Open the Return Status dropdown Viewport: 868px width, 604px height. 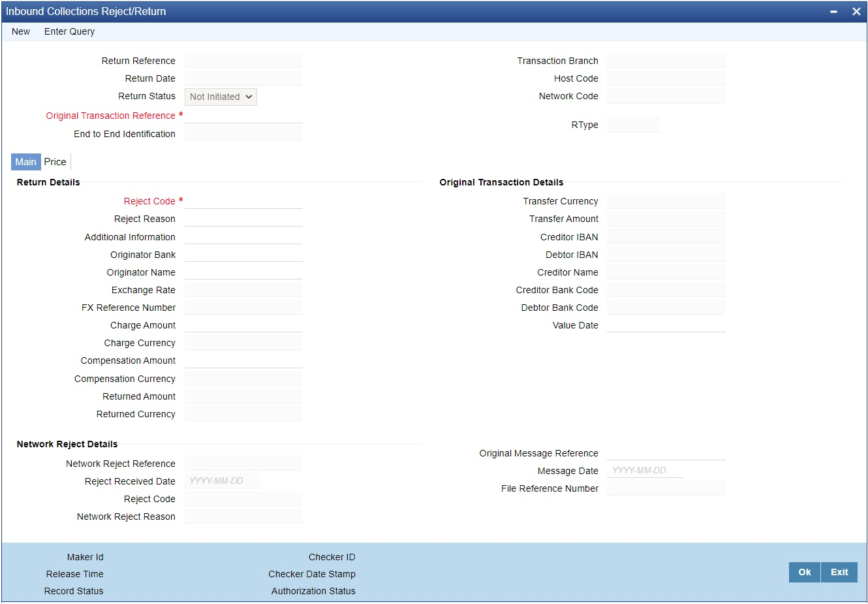[221, 97]
